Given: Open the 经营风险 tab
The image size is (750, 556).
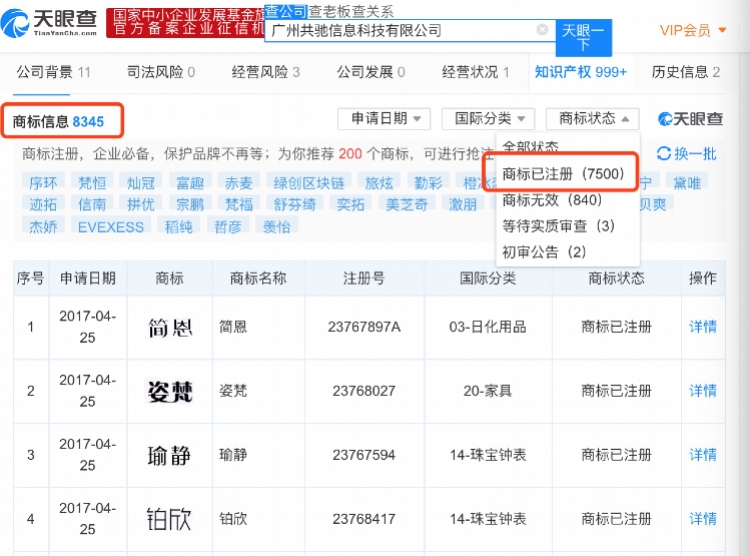Looking at the screenshot, I should (x=265, y=72).
